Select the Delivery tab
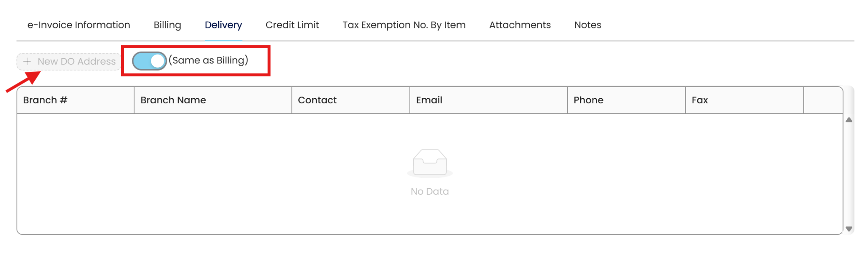This screenshot has width=868, height=265. (x=223, y=25)
